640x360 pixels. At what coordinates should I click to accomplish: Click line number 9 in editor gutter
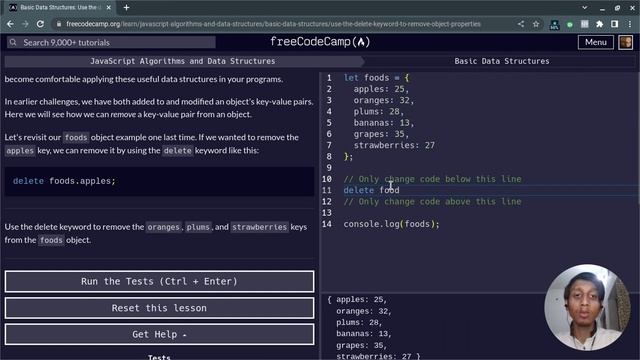coord(329,168)
